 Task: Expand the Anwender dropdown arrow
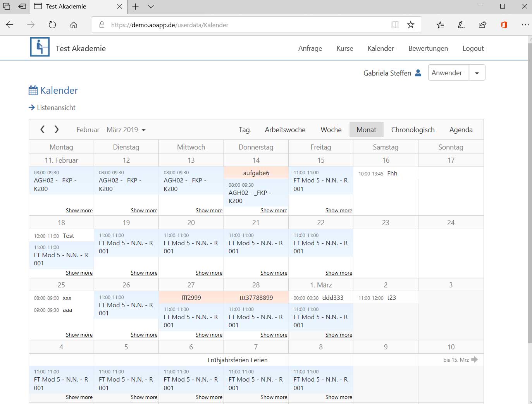[x=477, y=73]
